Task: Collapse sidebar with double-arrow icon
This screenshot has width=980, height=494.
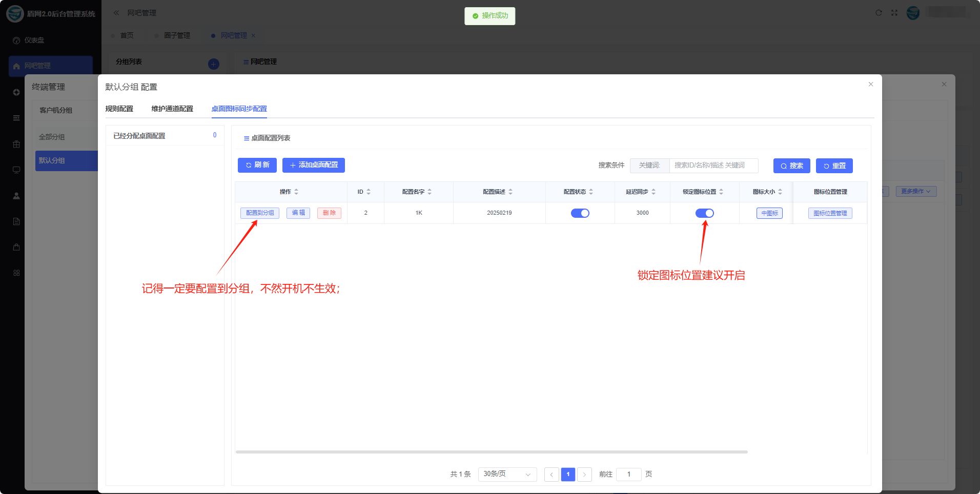Action: click(116, 13)
